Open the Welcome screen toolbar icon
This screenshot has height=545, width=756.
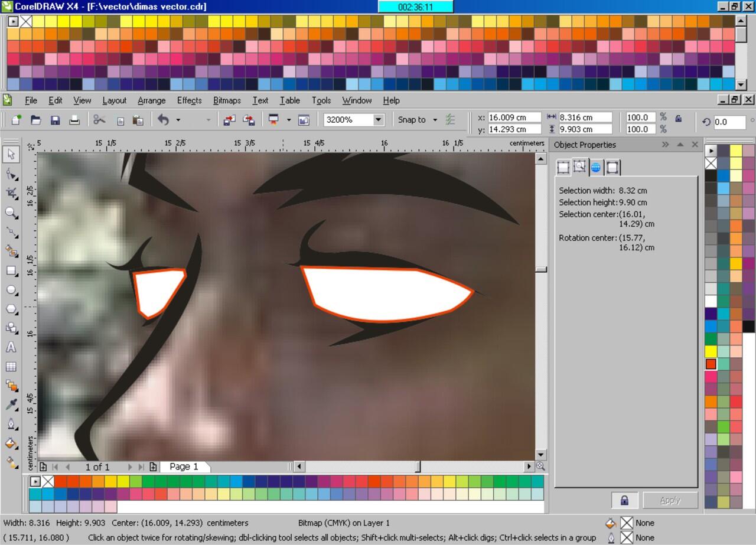click(304, 120)
